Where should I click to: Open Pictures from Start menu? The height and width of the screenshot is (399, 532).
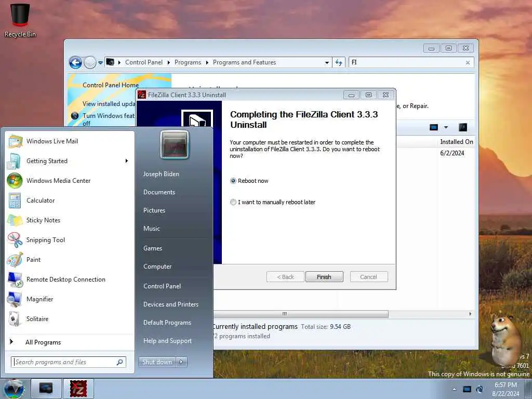pyautogui.click(x=154, y=210)
